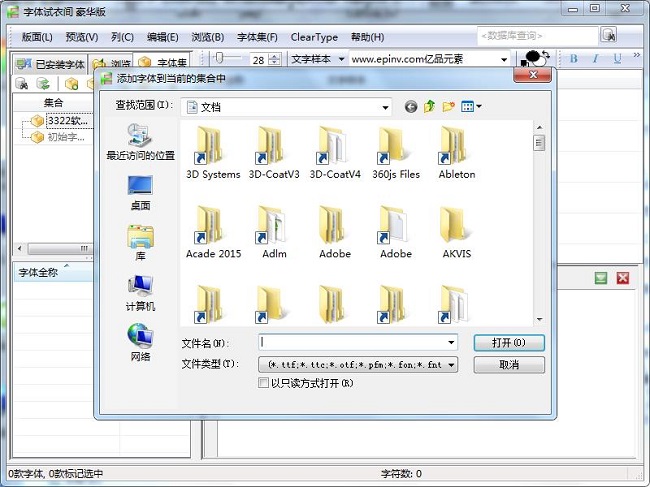650x487 pixels.
Task: Open the view menu dropdown icon
Action: tap(471, 107)
